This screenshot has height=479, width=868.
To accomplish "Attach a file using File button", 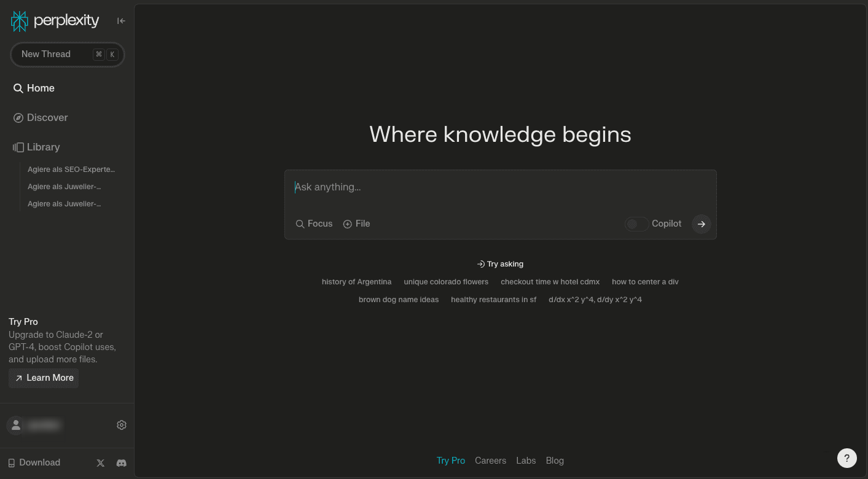I will 356,224.
